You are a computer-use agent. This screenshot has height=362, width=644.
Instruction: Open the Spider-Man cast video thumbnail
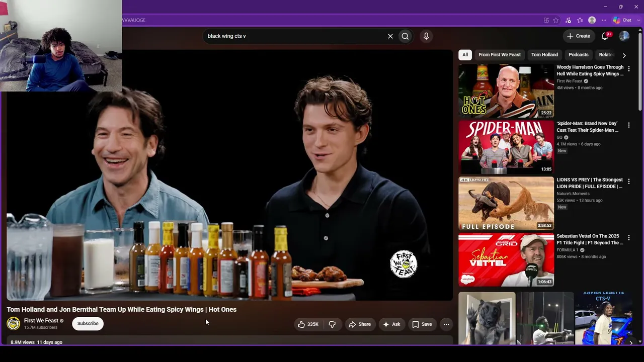click(x=506, y=147)
